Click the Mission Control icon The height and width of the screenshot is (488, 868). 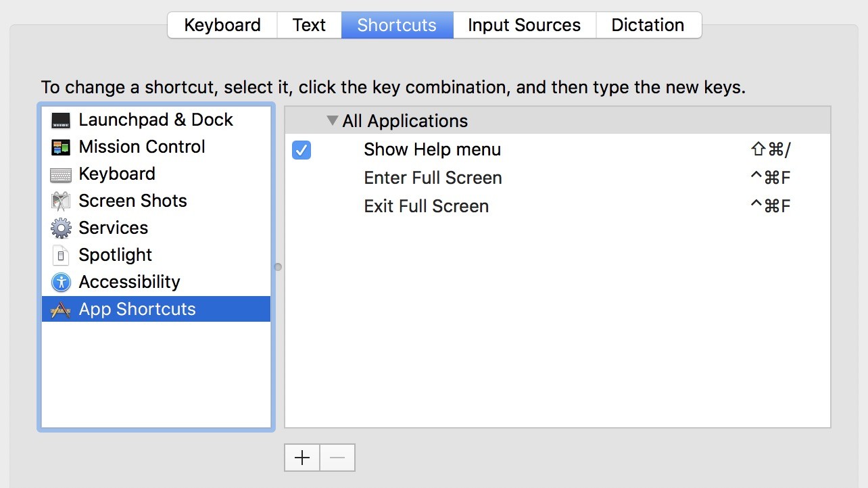coord(61,147)
